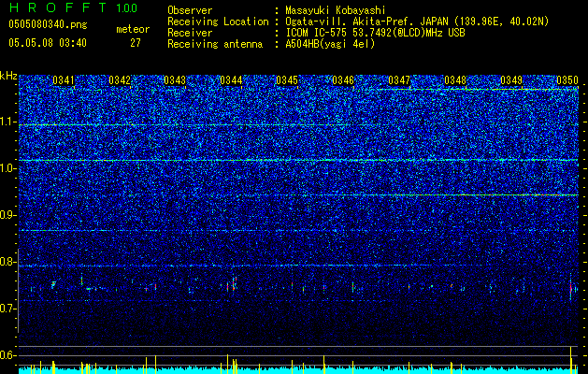Viewport: 588px width, 374px height.
Task: Click the 0343 time marker
Action: 175,80
